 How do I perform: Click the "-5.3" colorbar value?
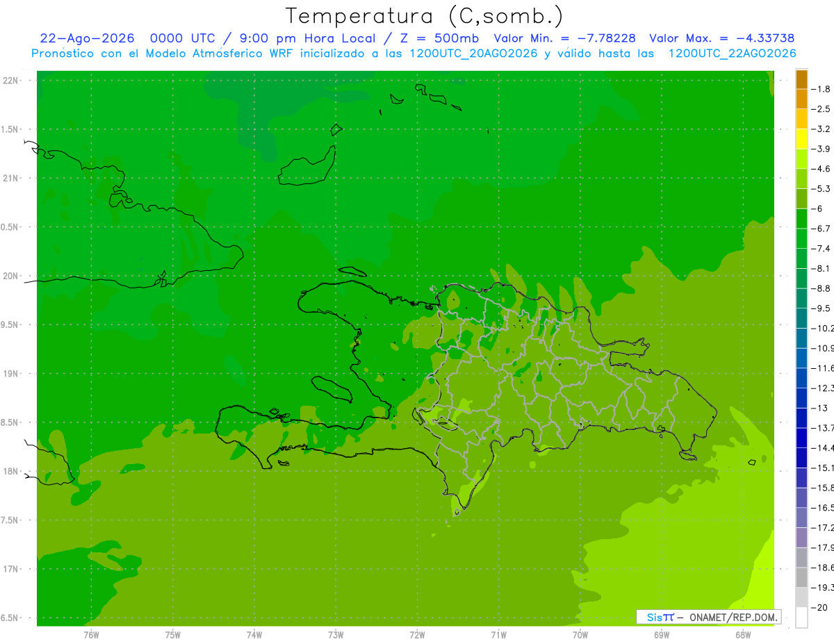[x=821, y=189]
